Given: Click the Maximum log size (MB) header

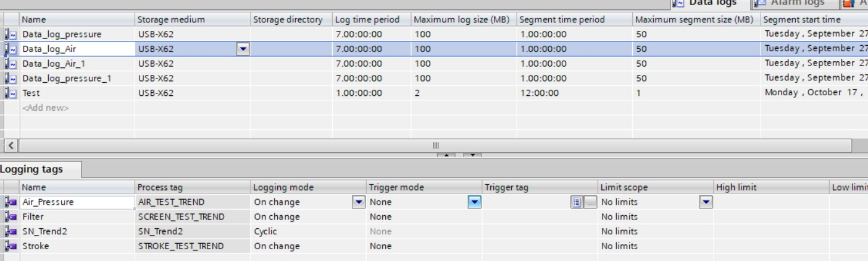Looking at the screenshot, I should click(464, 20).
